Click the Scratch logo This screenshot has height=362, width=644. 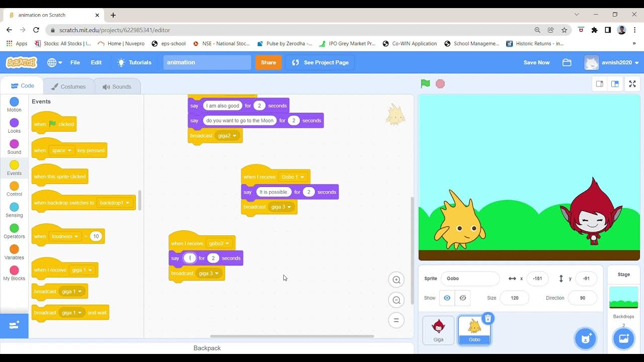pyautogui.click(x=22, y=62)
